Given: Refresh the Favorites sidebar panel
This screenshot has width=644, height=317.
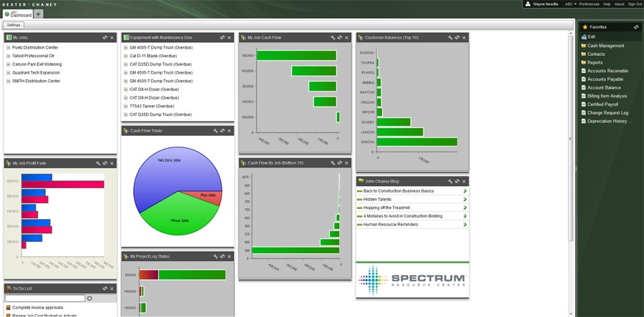Looking at the screenshot, I should click(x=636, y=26).
